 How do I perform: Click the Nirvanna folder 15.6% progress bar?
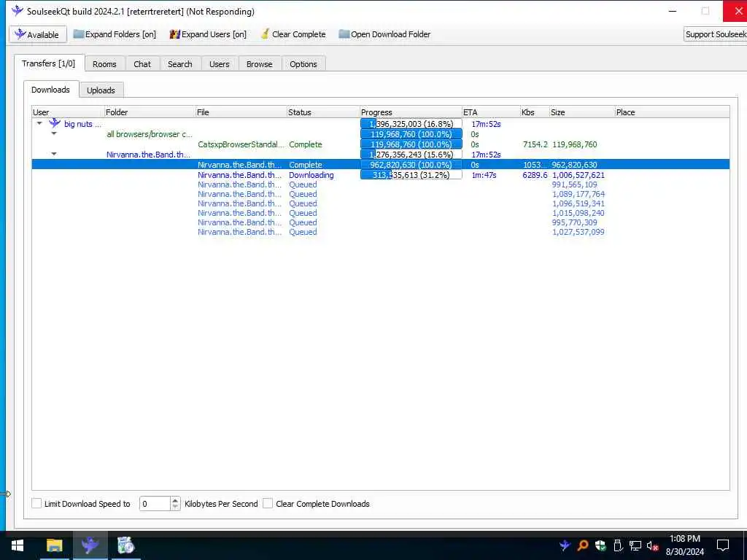411,155
